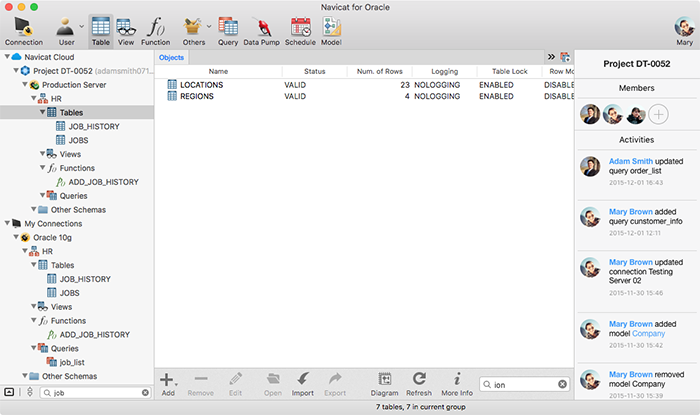Collapse the Project DT-0052 node
This screenshot has height=415, width=700.
click(16, 71)
